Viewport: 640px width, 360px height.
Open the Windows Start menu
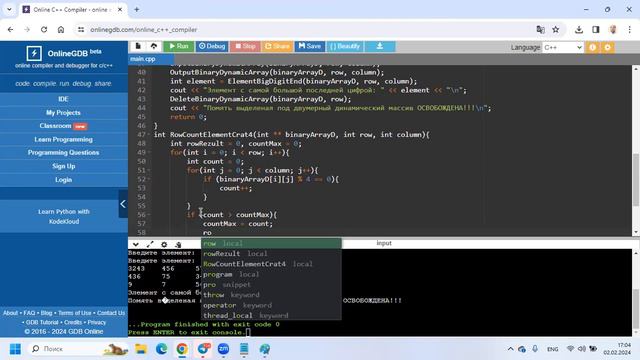tap(15, 349)
